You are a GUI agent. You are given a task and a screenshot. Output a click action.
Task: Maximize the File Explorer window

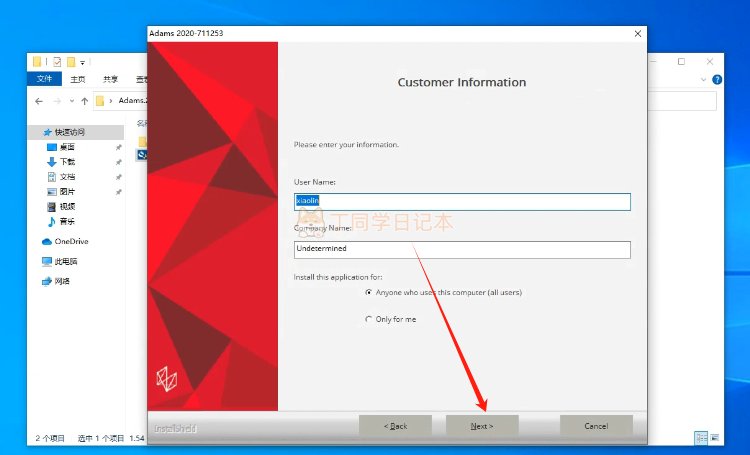coord(681,61)
